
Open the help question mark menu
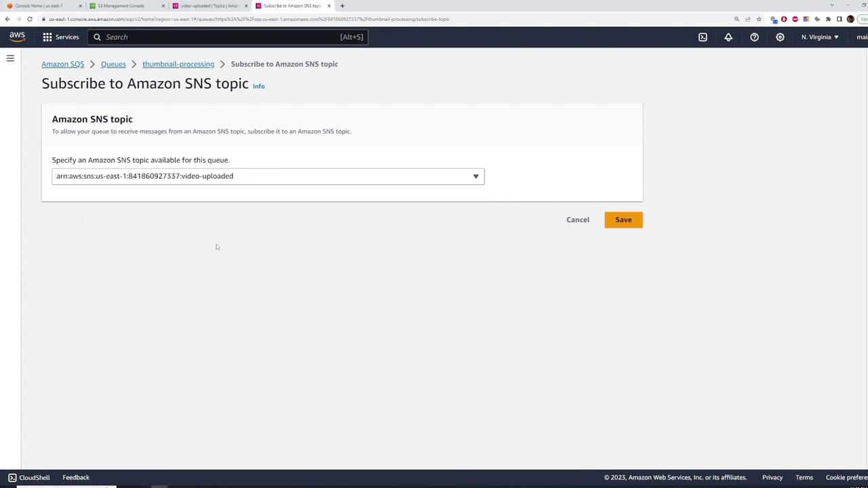[x=754, y=37]
